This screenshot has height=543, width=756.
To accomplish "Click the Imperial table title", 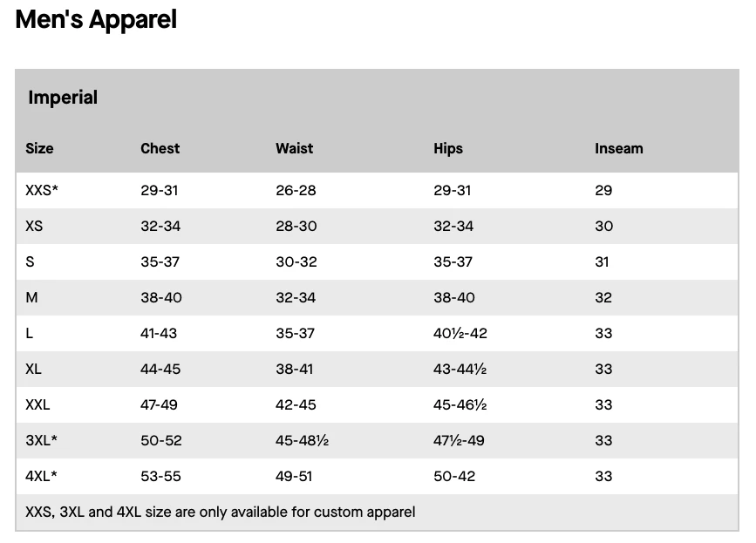I will 63,98.
